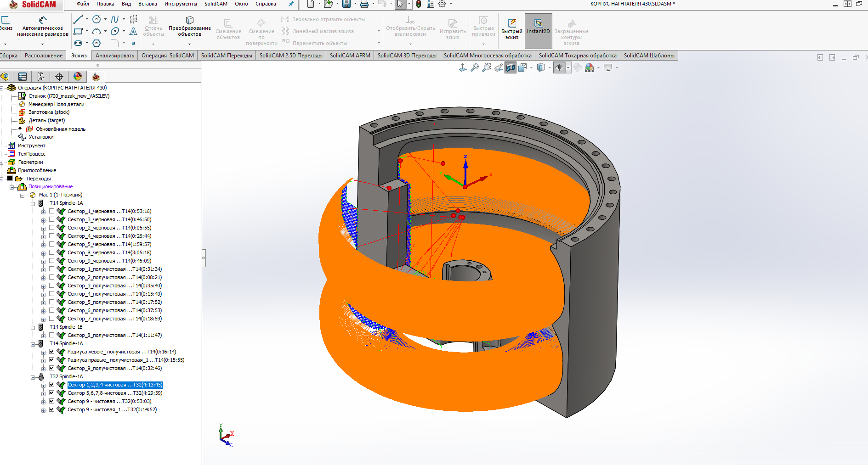
Task: Open the SolidCAM Manager panel tab icon
Action: [x=96, y=77]
